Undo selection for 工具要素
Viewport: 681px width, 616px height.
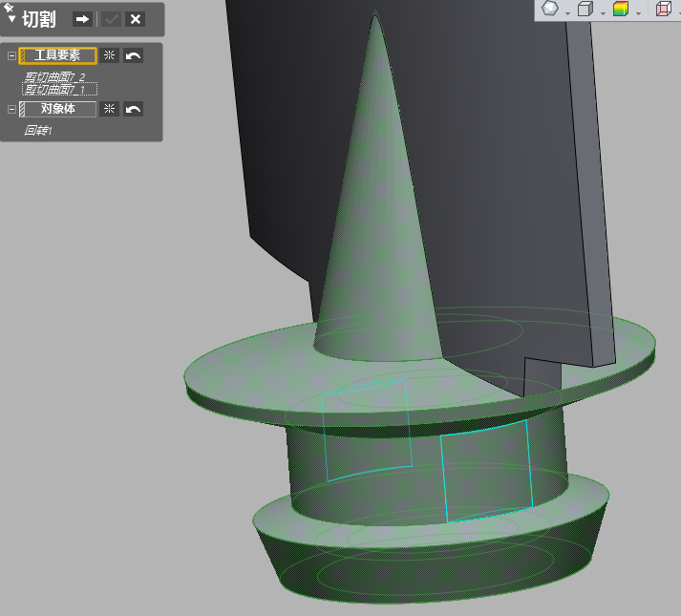(x=134, y=56)
